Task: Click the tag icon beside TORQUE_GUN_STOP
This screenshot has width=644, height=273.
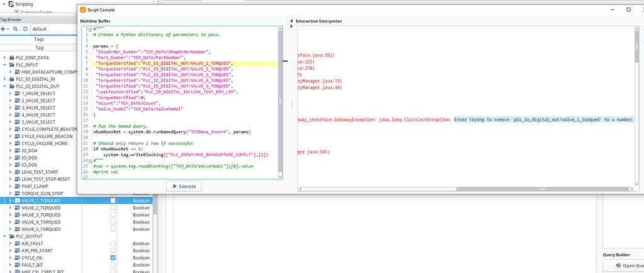Action: point(17,193)
